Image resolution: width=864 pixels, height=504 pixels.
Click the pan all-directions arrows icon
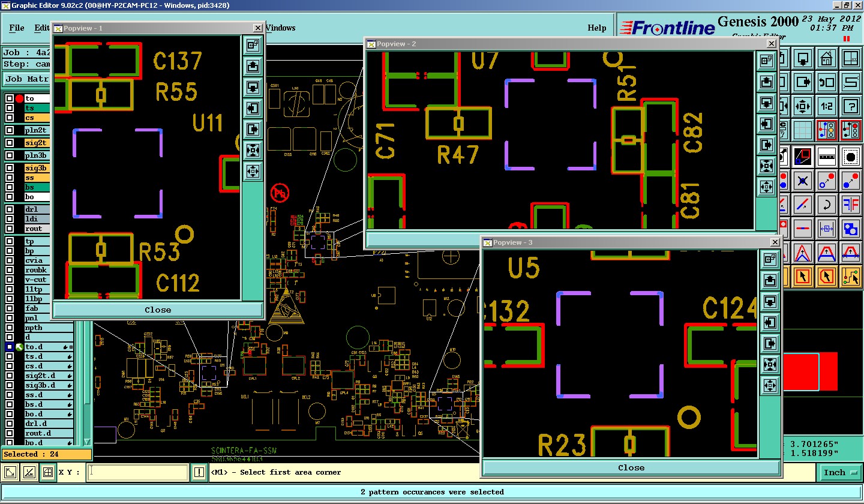pyautogui.click(x=803, y=107)
